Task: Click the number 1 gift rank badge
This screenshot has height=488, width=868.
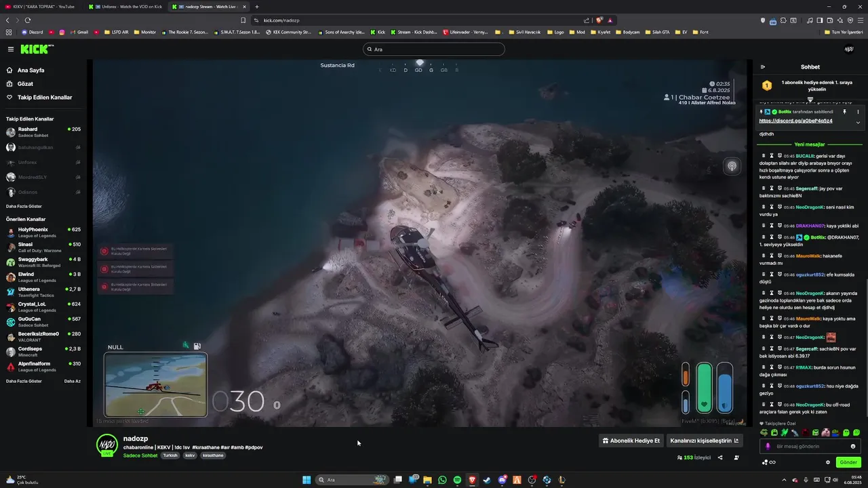Action: point(767,85)
